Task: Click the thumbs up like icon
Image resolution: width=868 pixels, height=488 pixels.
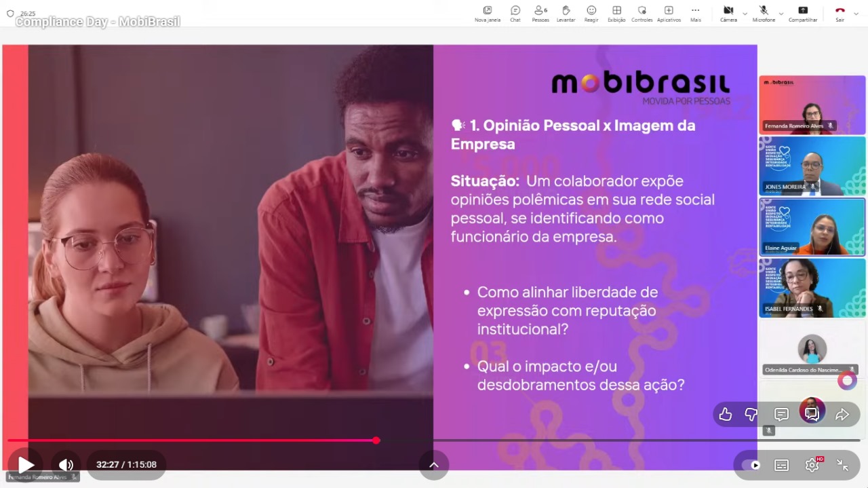Action: [726, 414]
